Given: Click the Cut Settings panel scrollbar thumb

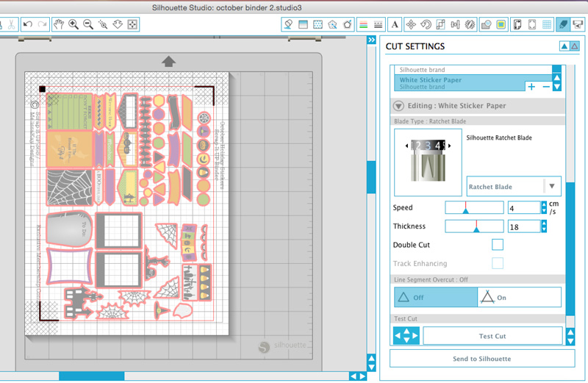Looking at the screenshot, I should [570, 248].
